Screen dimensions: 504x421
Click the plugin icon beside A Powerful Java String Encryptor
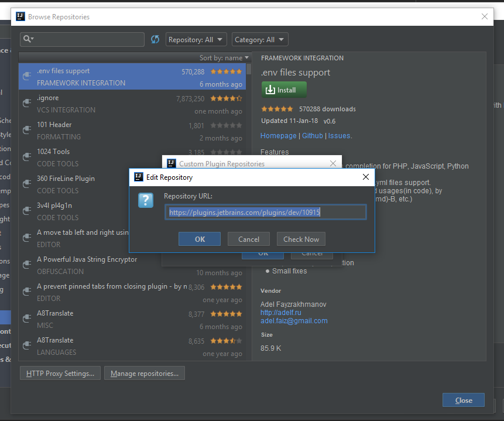27,265
